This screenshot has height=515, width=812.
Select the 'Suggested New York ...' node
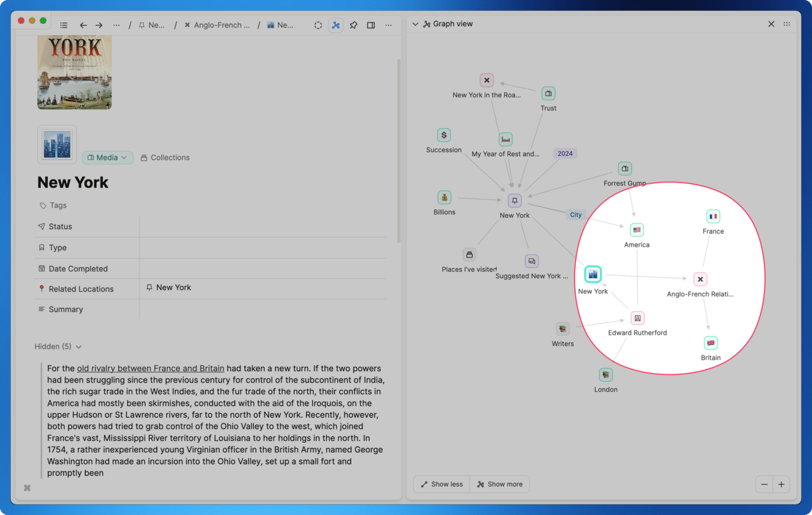532,261
